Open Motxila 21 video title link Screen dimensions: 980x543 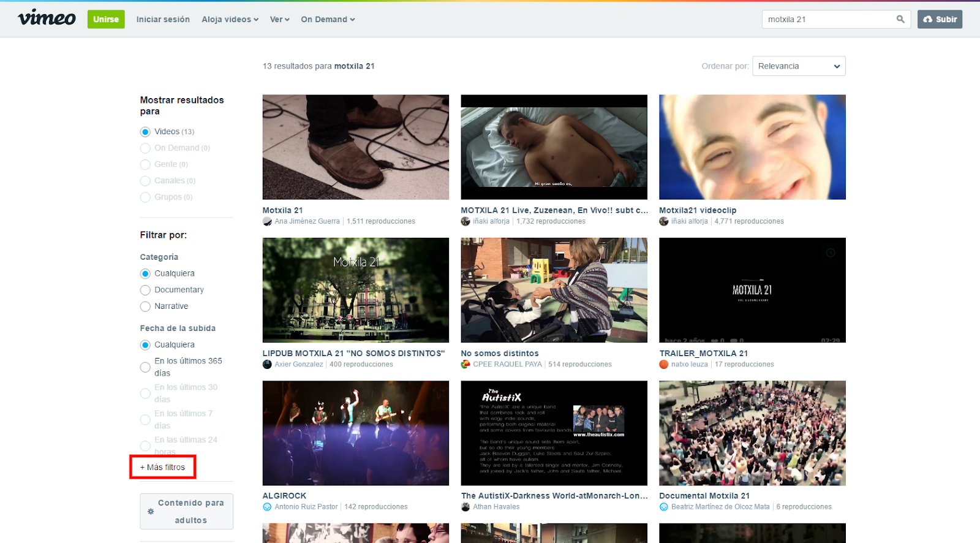tap(282, 210)
